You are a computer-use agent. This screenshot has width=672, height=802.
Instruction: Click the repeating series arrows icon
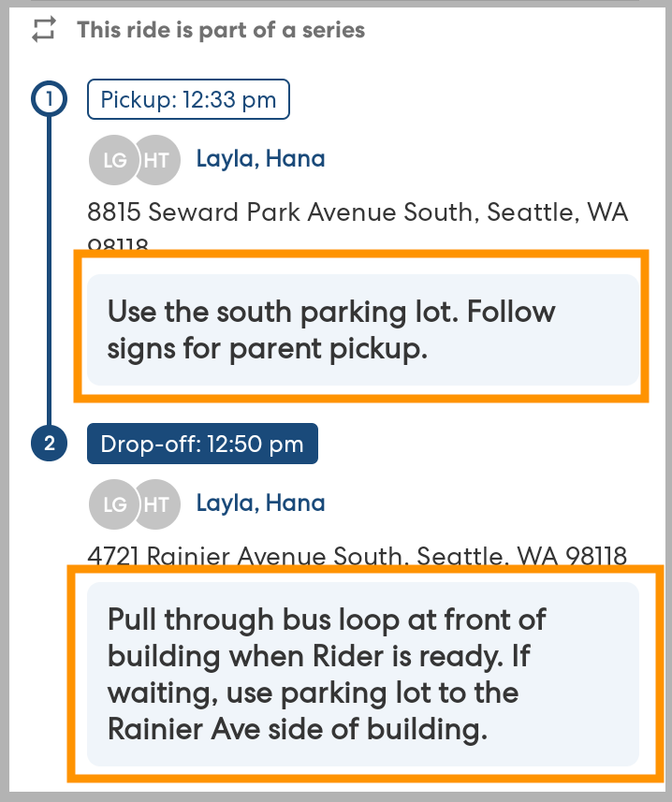coord(43,30)
